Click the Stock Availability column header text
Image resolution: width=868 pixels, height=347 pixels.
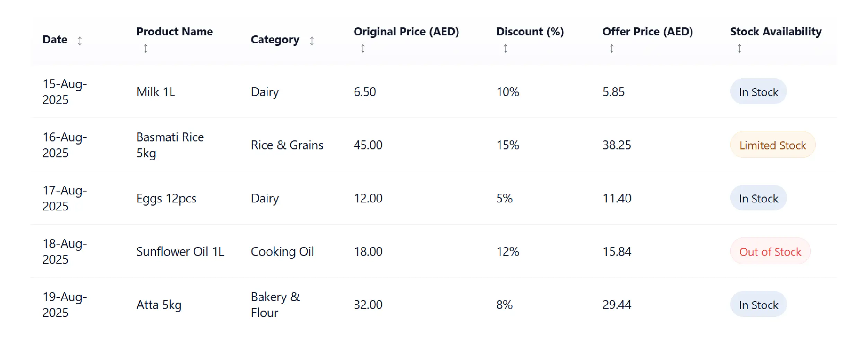point(776,32)
